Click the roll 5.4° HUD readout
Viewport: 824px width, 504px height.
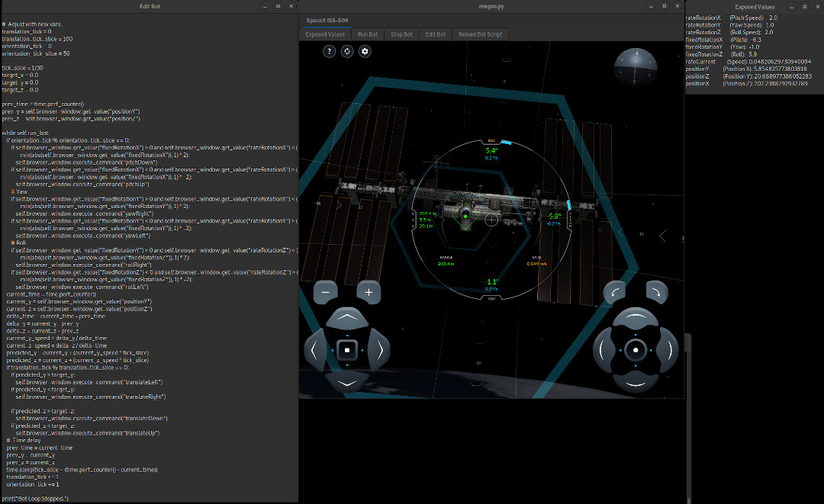point(491,151)
